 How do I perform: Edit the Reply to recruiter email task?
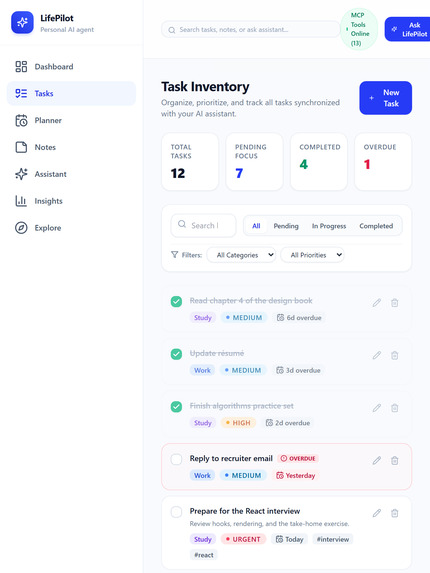(377, 460)
